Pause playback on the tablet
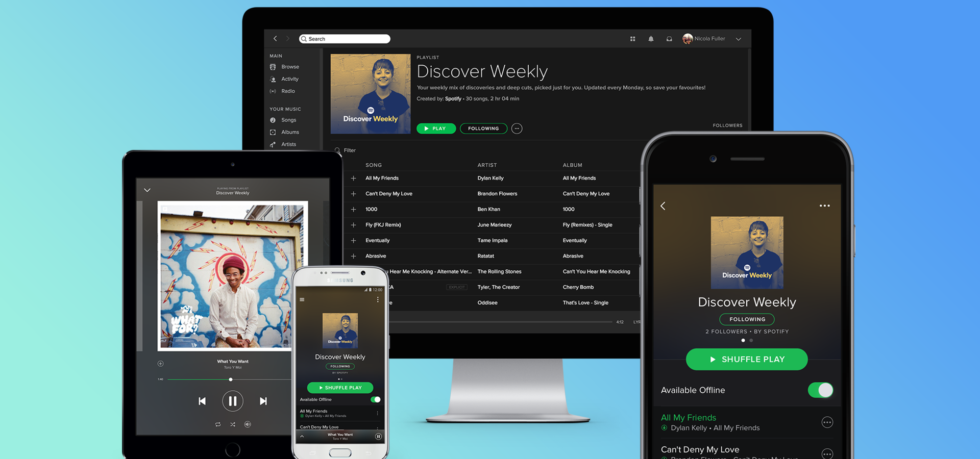This screenshot has width=980, height=459. pyautogui.click(x=233, y=401)
